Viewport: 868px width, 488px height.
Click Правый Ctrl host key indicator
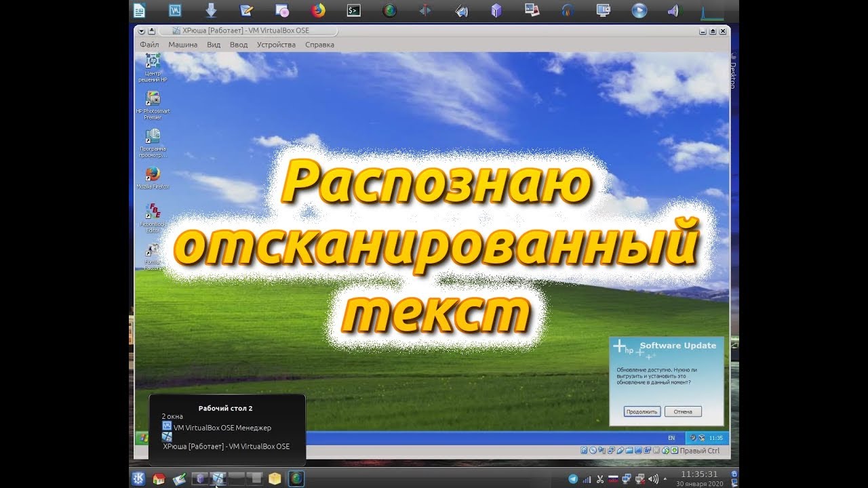coord(699,451)
